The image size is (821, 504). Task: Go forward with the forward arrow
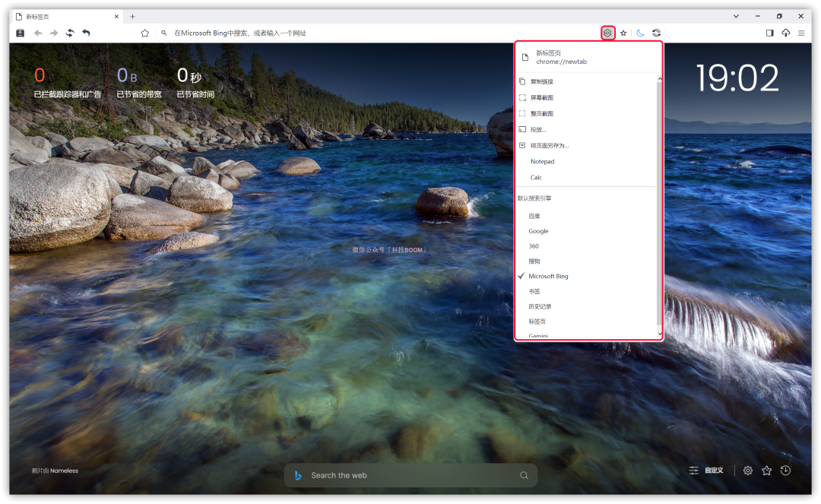tap(54, 33)
